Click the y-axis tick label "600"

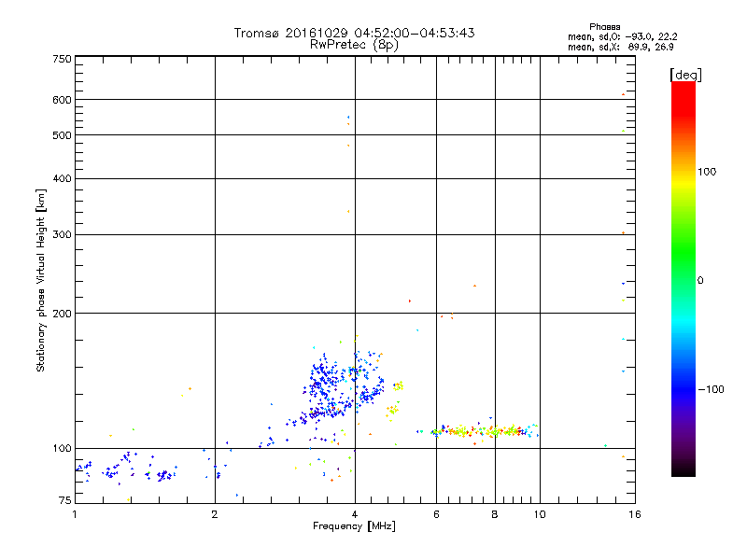(62, 100)
